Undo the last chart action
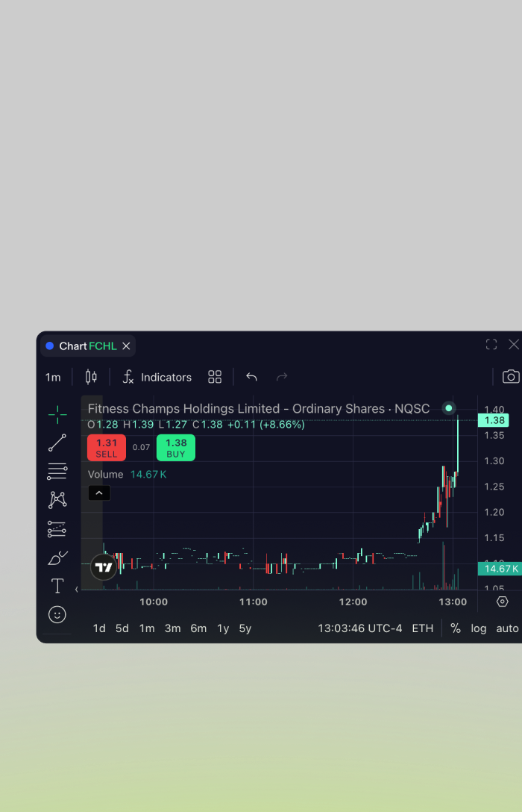The image size is (522, 812). tap(251, 377)
